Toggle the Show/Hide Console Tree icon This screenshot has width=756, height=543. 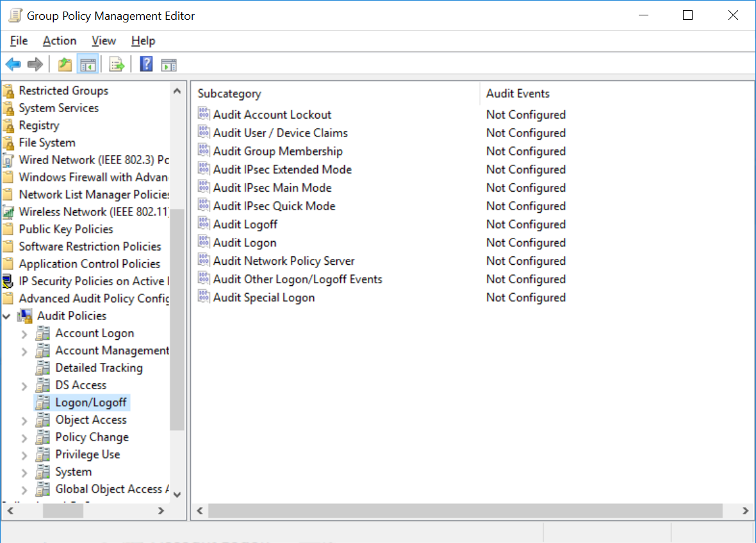88,63
